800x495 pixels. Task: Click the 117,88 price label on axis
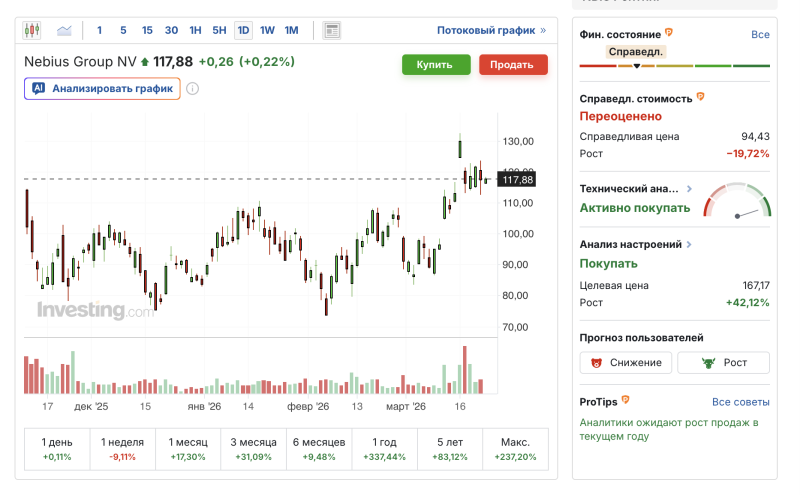click(517, 180)
